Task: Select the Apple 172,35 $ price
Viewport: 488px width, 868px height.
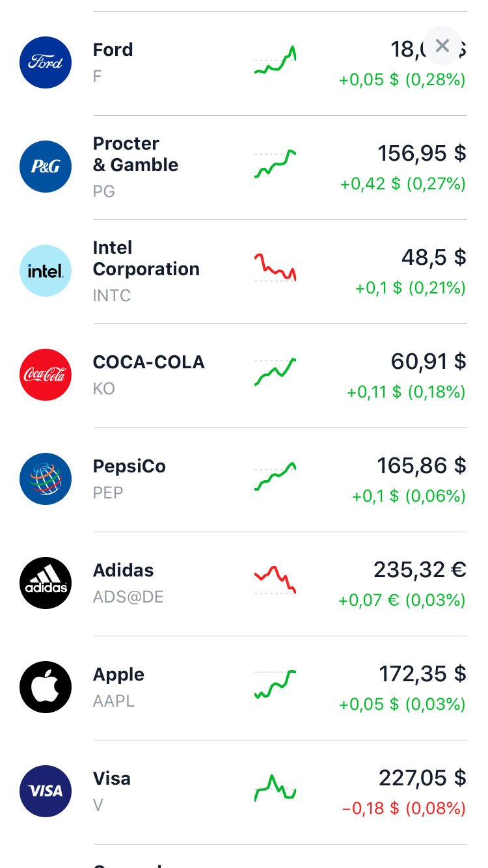Action: (423, 674)
